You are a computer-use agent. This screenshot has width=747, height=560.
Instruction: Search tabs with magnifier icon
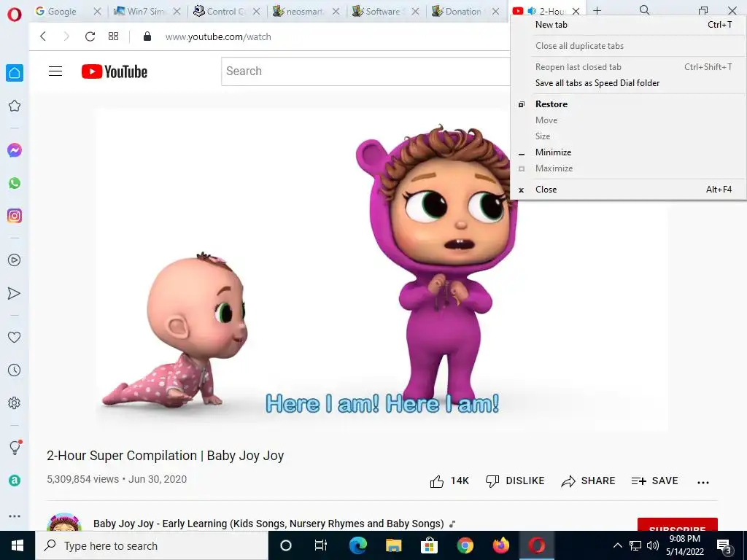click(x=645, y=10)
